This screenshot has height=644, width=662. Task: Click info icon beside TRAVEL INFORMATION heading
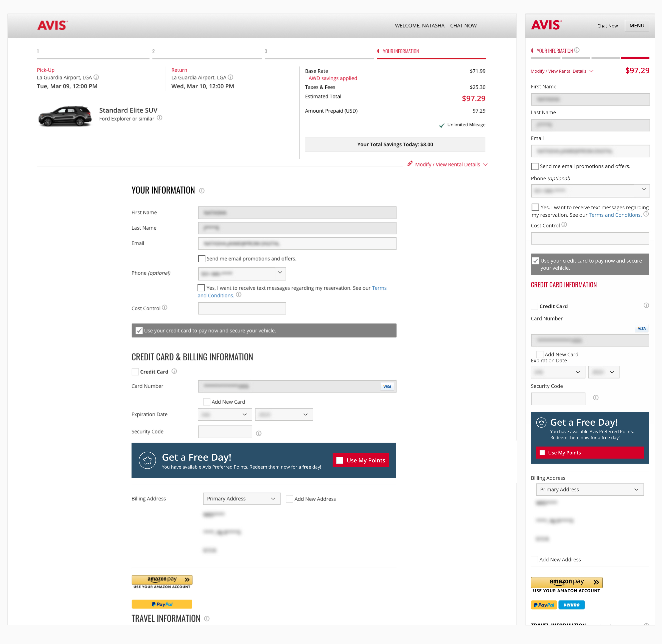pyautogui.click(x=207, y=619)
